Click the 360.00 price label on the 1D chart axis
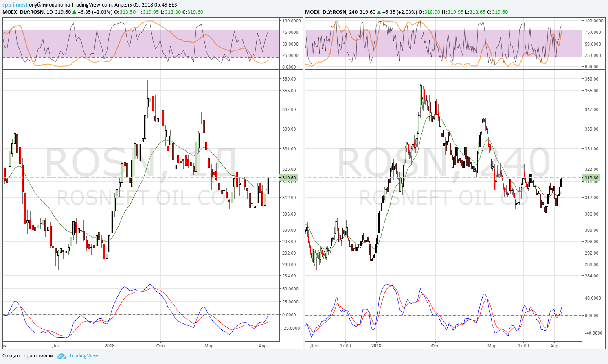The image size is (608, 364). 289,79
